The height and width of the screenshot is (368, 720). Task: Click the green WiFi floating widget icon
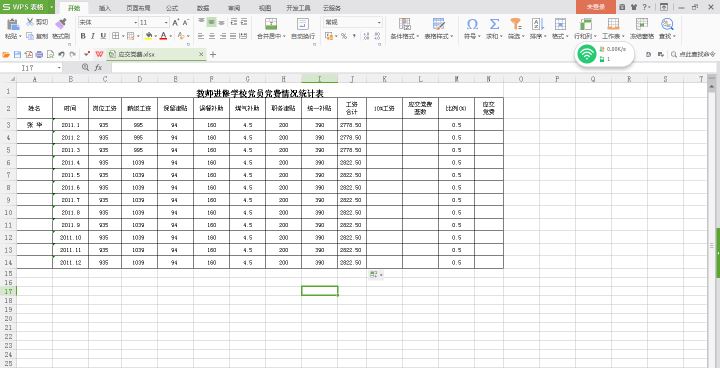click(x=587, y=55)
